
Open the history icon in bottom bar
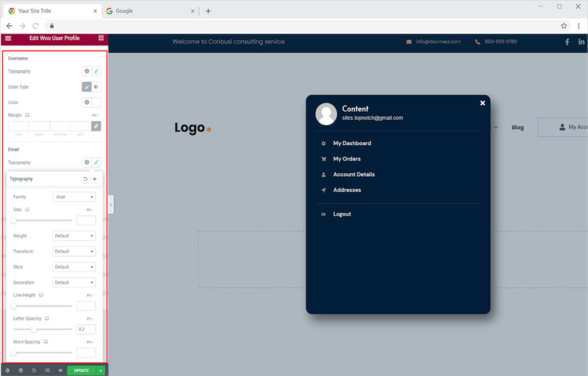(x=34, y=370)
